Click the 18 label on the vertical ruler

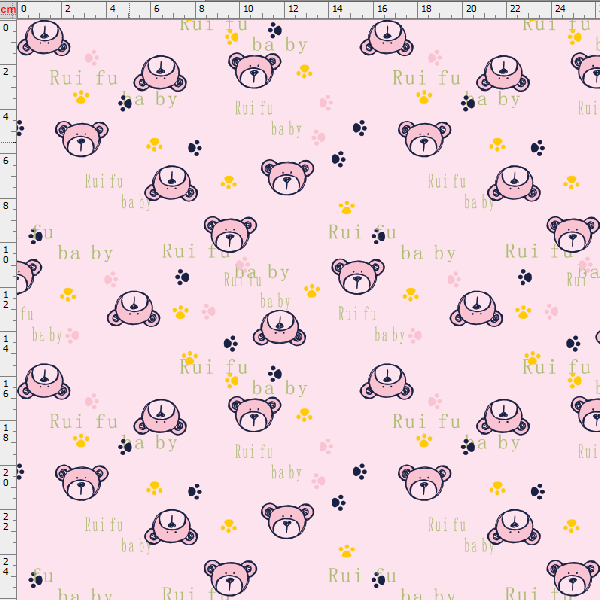tap(6, 432)
